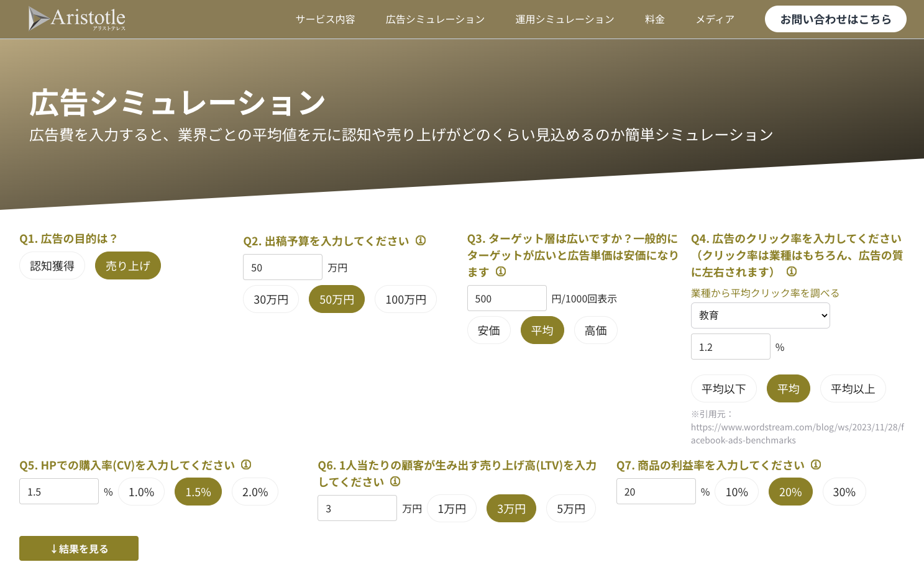Focus the purchase rate input showing 1.5

coord(59,491)
